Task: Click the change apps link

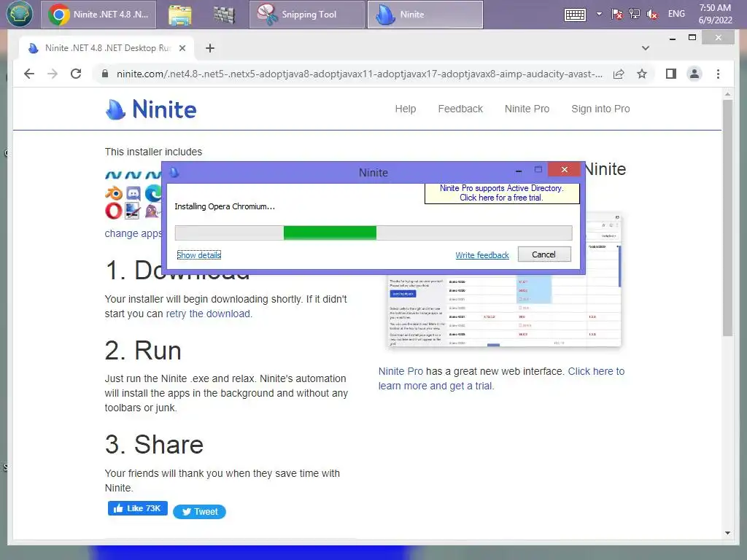Action: pos(133,233)
